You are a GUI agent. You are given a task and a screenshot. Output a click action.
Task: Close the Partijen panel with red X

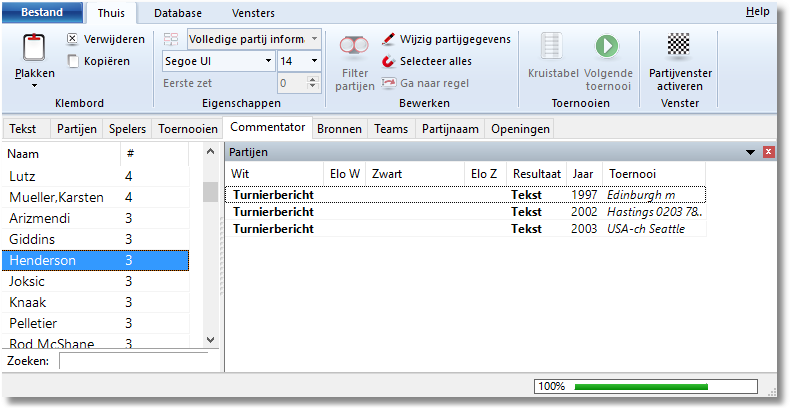[769, 152]
